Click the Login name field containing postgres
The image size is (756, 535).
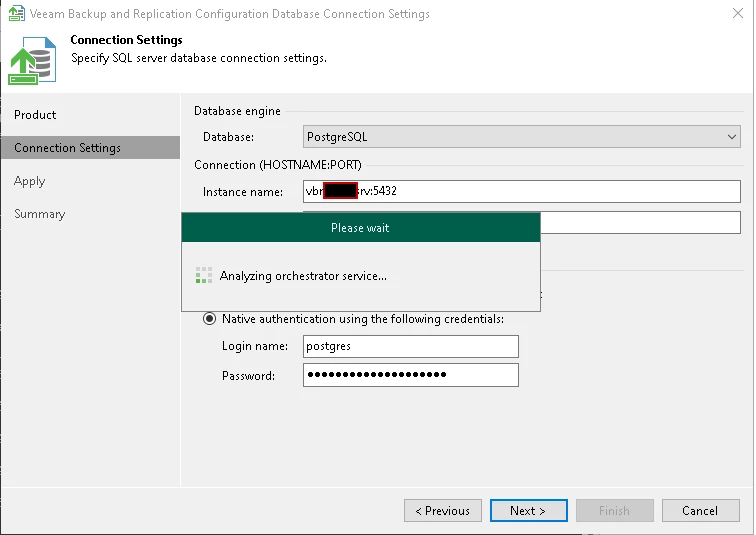pos(411,347)
